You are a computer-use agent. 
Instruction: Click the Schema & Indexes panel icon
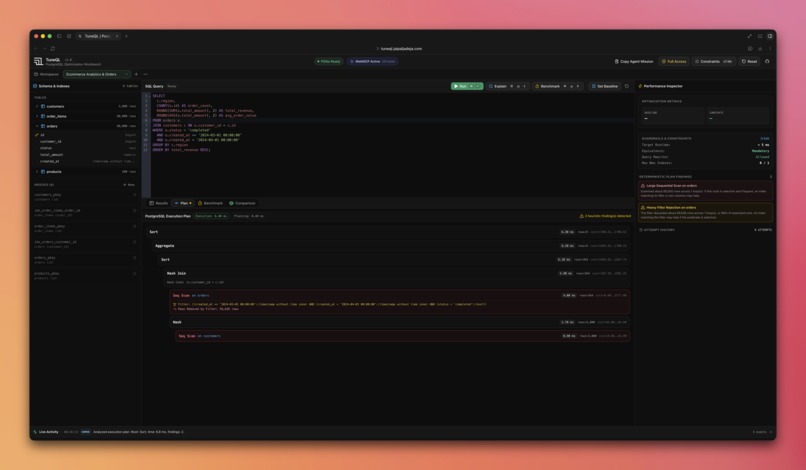(x=35, y=86)
